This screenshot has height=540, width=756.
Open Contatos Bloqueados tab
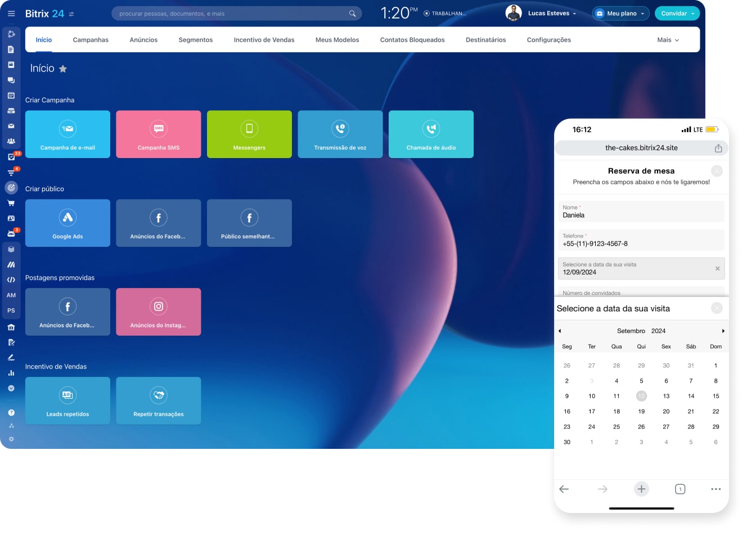412,39
